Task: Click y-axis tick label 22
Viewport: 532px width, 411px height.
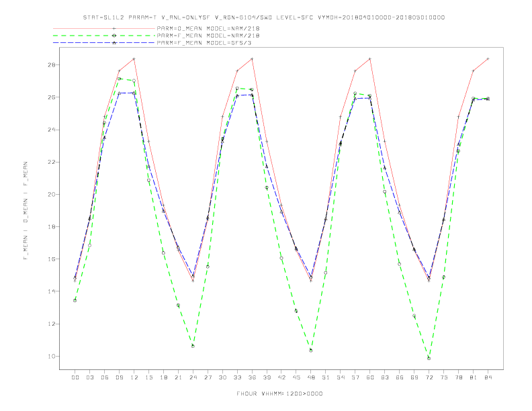Action: pos(52,162)
